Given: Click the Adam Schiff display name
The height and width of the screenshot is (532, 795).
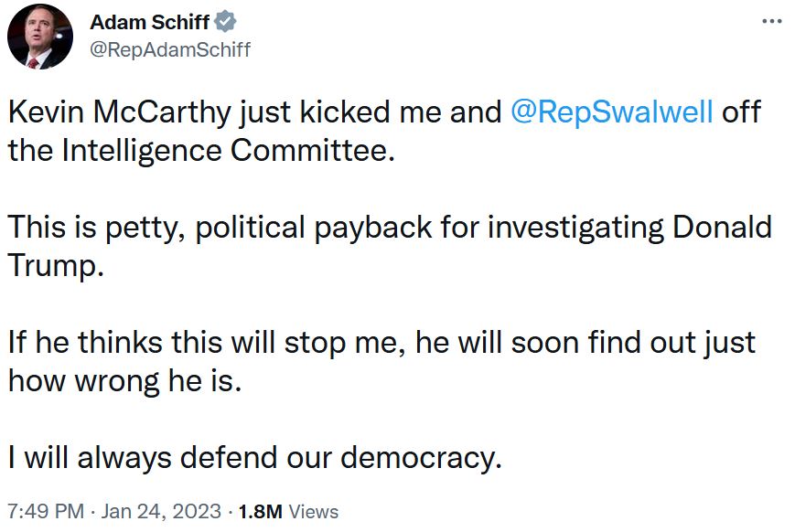Looking at the screenshot, I should (x=149, y=22).
